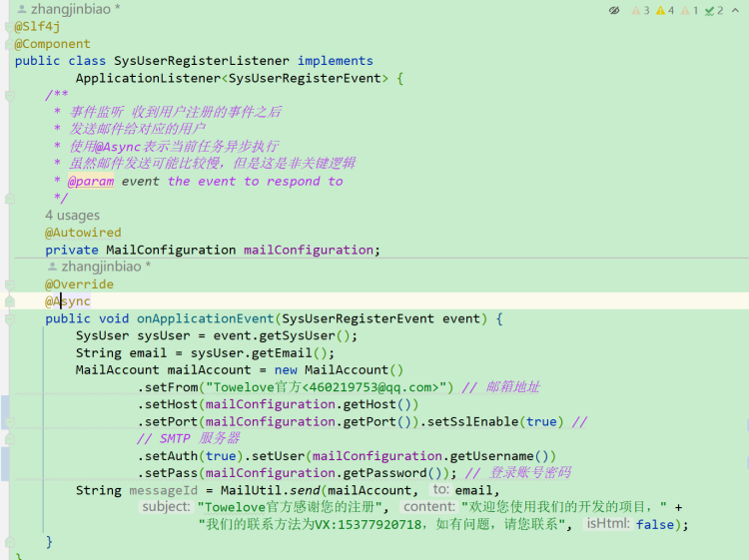Click the @Autowired annotation
This screenshot has width=749, height=560.
tap(83, 233)
